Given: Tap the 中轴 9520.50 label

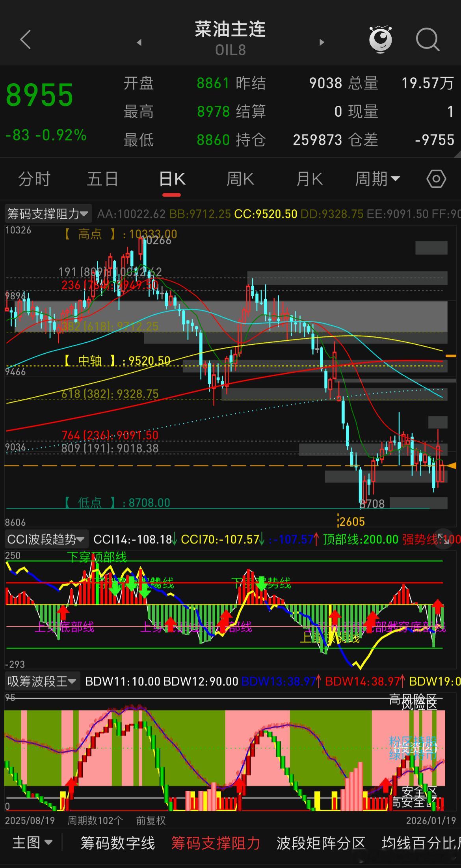Looking at the screenshot, I should pos(117,360).
